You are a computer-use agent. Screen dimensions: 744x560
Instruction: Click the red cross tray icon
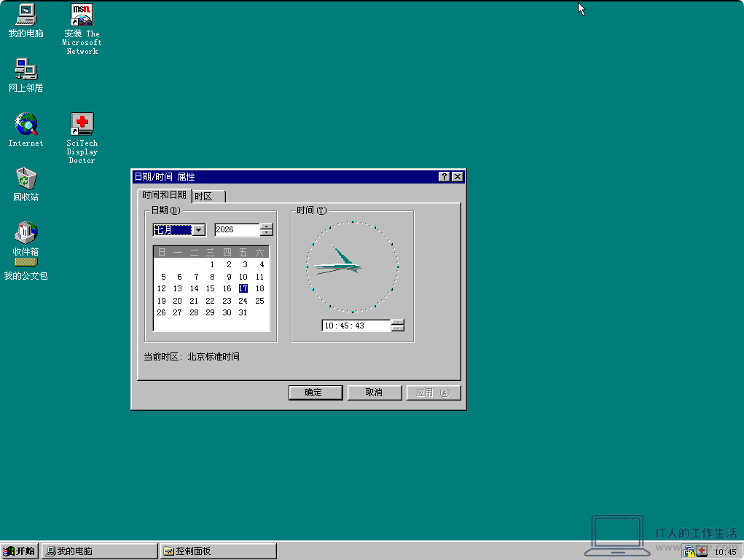point(702,551)
